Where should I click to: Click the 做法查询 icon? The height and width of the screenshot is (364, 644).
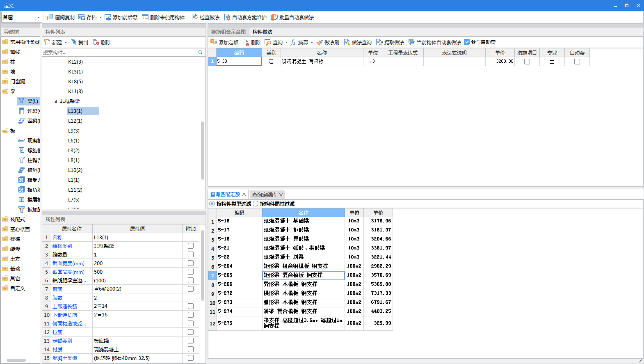pos(347,42)
